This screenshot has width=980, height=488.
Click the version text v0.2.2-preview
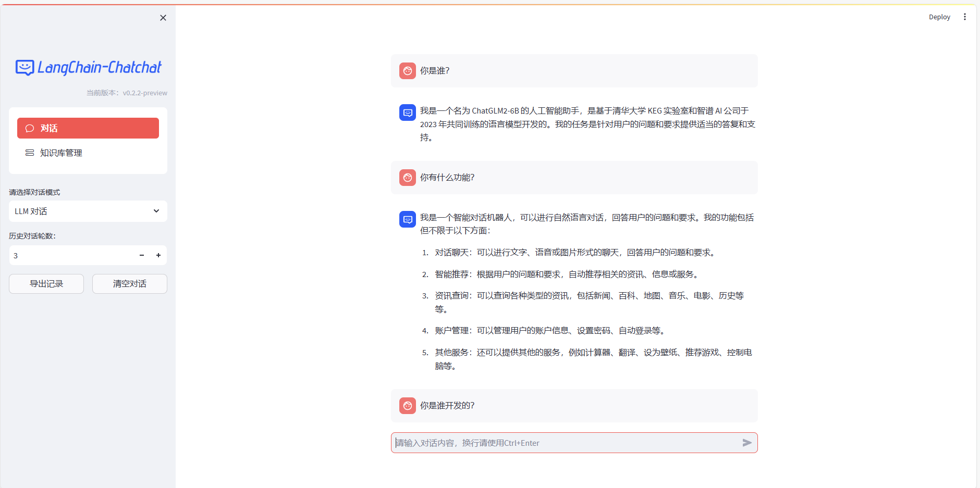(x=145, y=93)
